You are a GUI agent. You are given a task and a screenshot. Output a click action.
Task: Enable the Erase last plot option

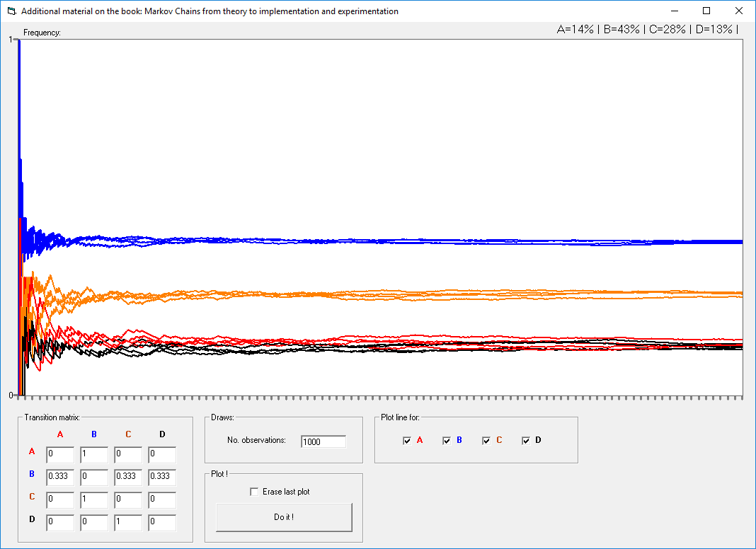click(253, 491)
